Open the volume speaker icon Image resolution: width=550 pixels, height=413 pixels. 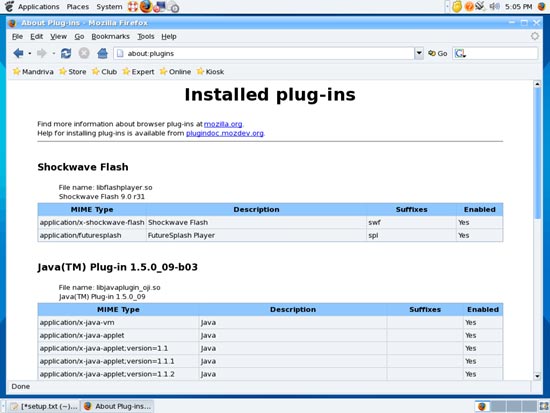[x=494, y=7]
